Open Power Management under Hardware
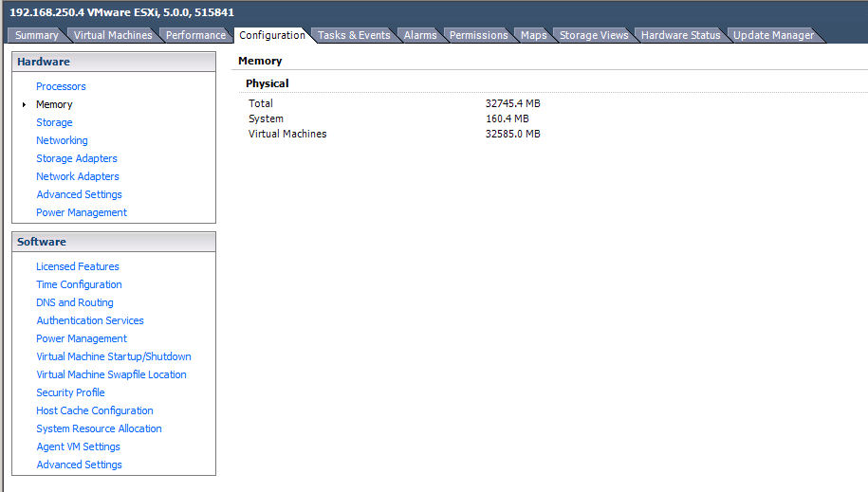The width and height of the screenshot is (868, 492). click(82, 212)
